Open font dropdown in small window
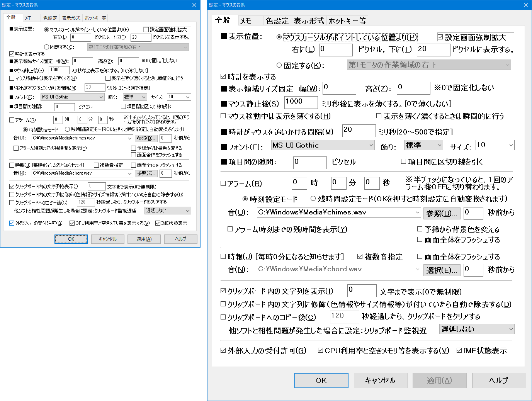 pyautogui.click(x=72, y=97)
